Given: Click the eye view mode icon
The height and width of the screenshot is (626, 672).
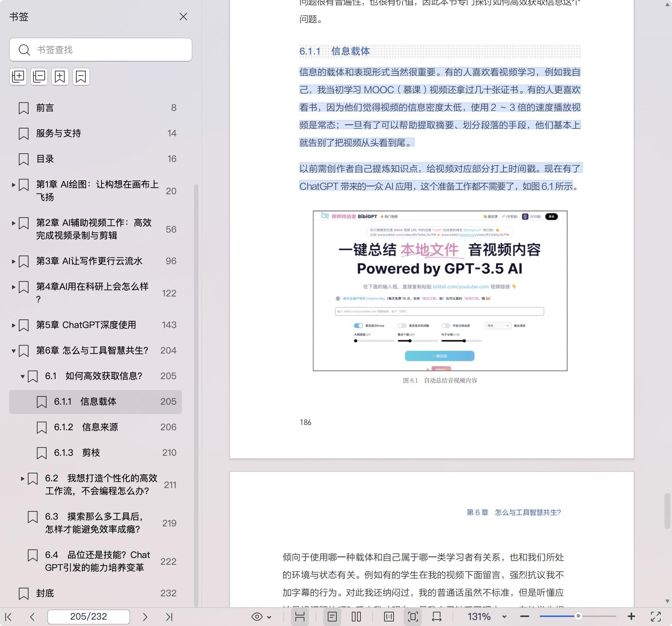Looking at the screenshot, I should pos(257,617).
